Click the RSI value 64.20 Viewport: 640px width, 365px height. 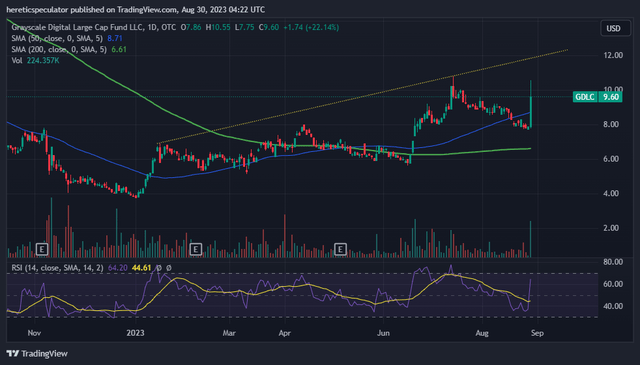coord(118,268)
